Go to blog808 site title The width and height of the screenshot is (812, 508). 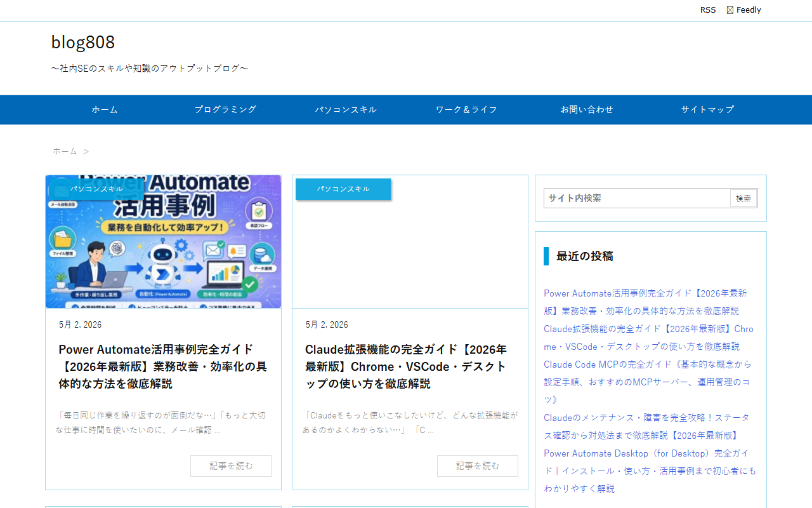83,42
